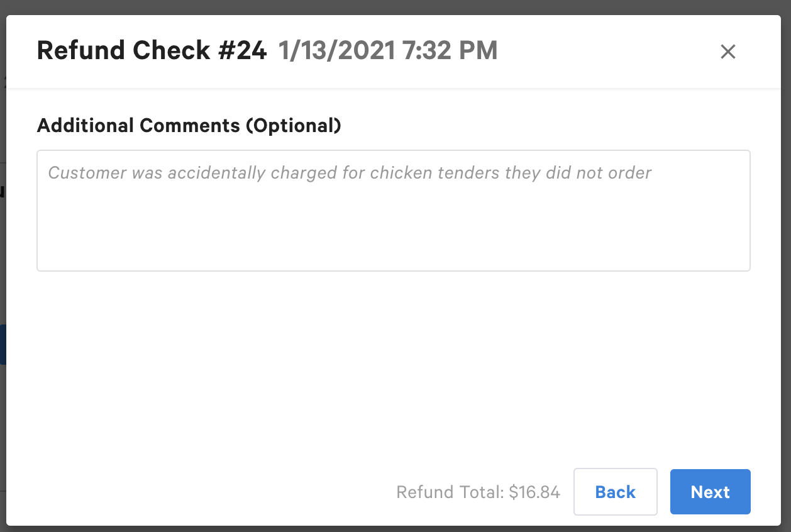Click the dimmed backdrop above the dialog

[x=396, y=7]
